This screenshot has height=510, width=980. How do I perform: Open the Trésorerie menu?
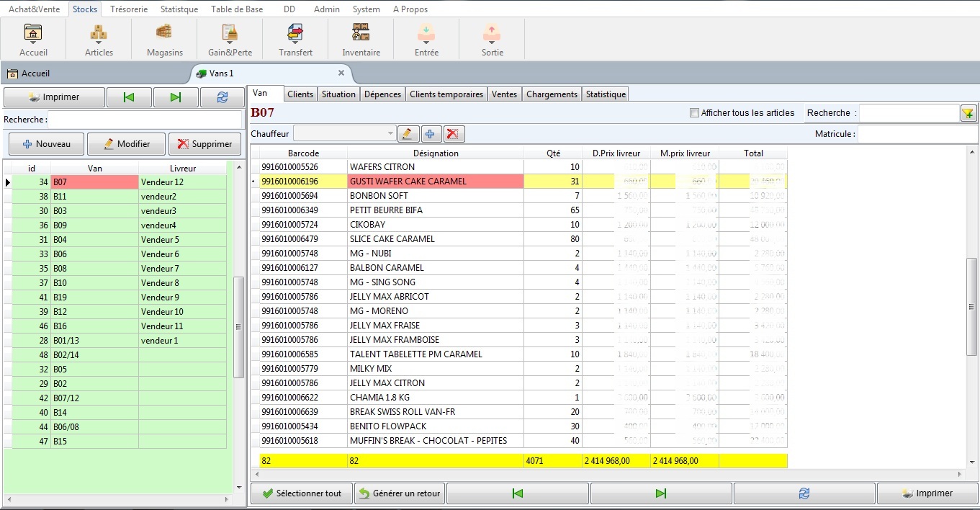[130, 9]
